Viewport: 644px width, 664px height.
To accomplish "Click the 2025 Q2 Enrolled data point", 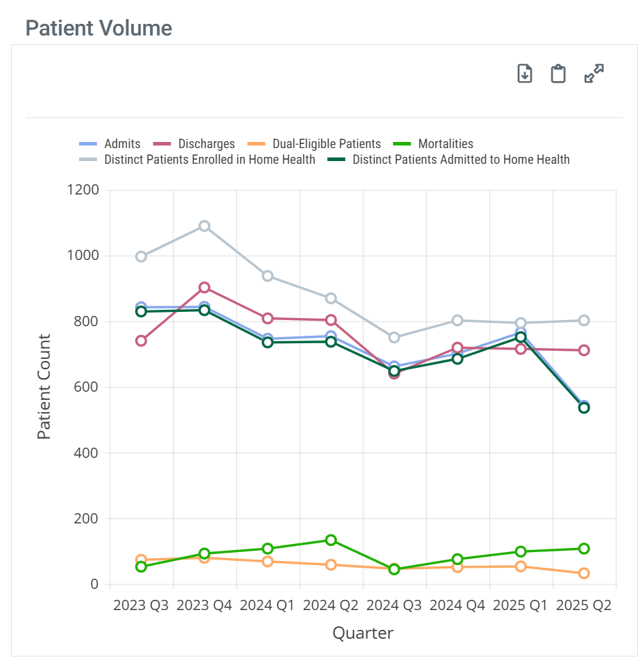I will [584, 320].
